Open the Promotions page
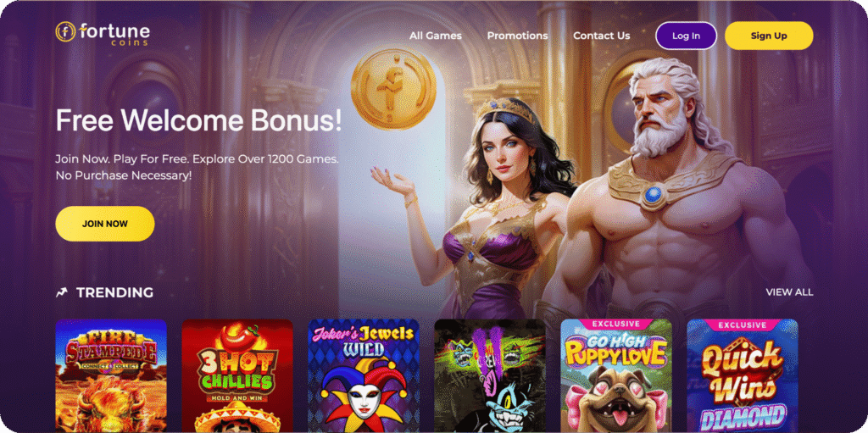The height and width of the screenshot is (433, 868). pos(517,36)
